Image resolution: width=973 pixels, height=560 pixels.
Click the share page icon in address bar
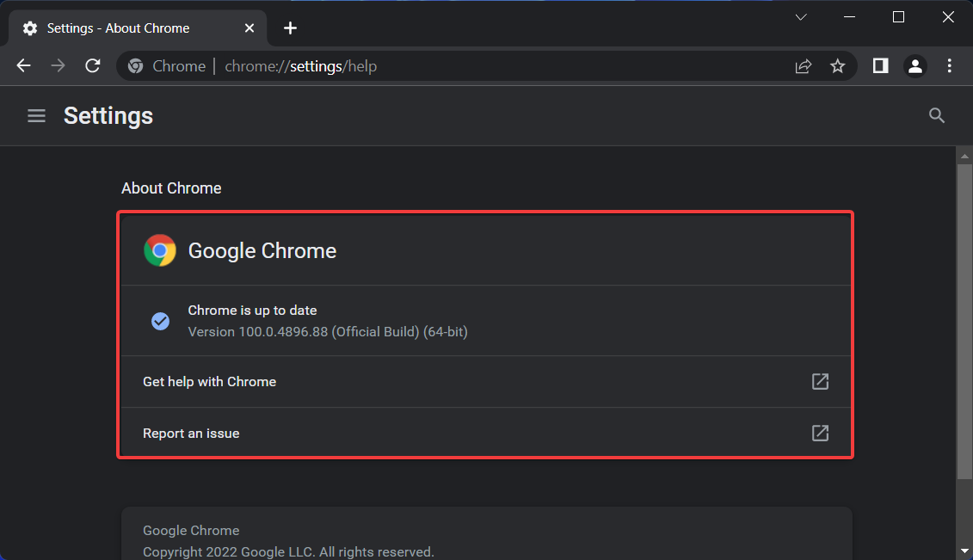[804, 66]
